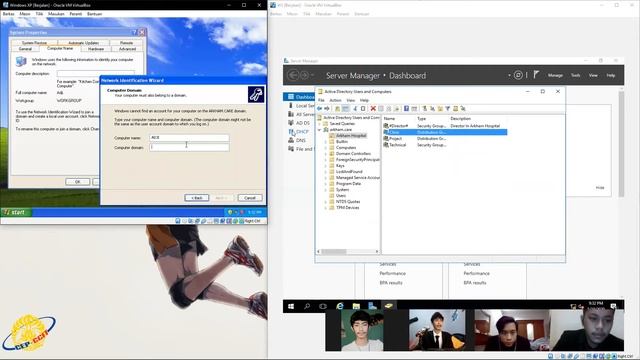This screenshot has height=360, width=640.
Task: Click Server Manager back navigation arrow
Action: coord(293,75)
